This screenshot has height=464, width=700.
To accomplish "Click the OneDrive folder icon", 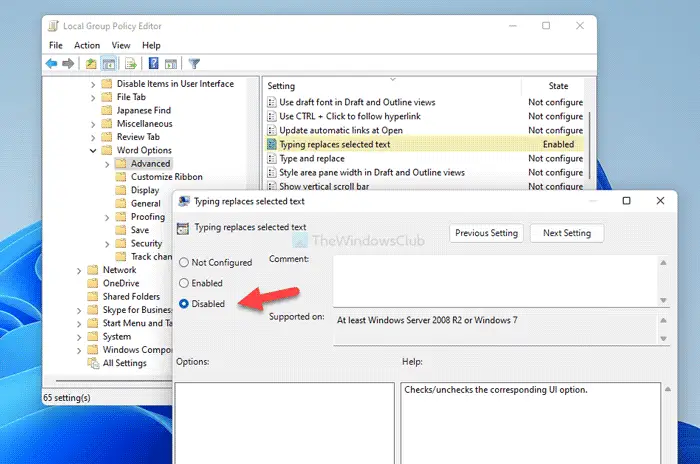I will [x=92, y=283].
